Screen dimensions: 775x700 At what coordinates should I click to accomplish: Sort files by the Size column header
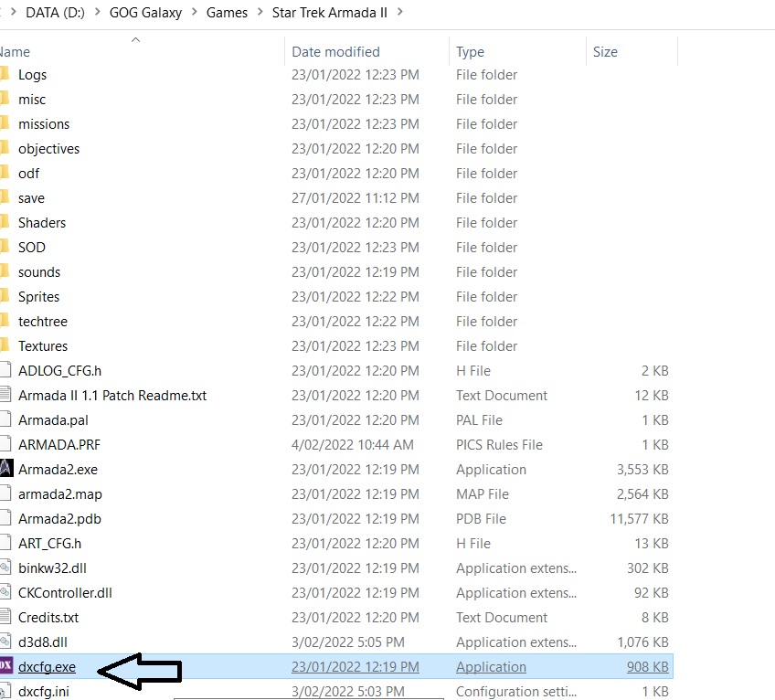605,52
